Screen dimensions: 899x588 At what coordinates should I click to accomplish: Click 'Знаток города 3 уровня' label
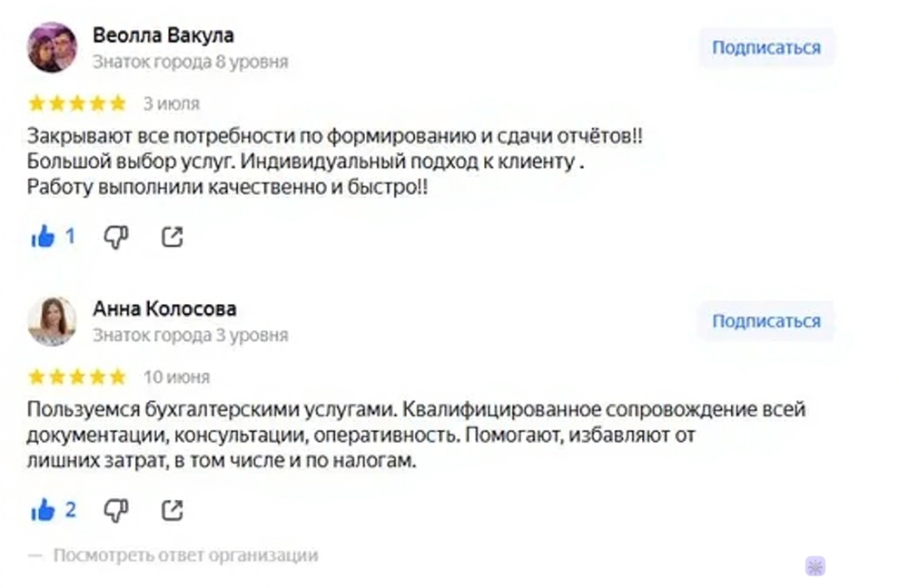190,336
